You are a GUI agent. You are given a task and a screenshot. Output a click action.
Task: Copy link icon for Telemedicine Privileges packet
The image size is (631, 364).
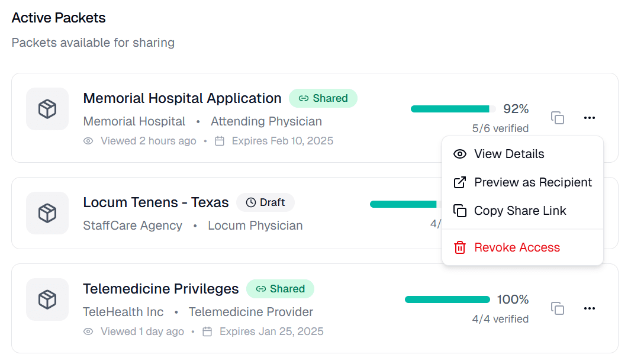[x=558, y=308]
